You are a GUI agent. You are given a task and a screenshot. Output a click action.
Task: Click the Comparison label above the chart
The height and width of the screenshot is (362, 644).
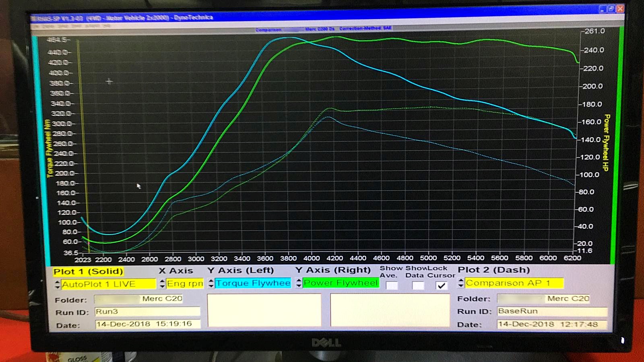click(x=268, y=29)
